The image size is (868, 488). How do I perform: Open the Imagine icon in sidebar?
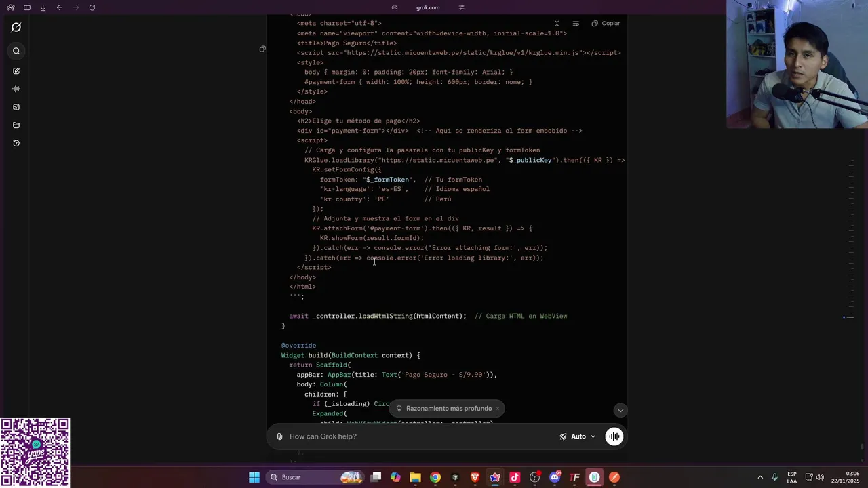(16, 107)
